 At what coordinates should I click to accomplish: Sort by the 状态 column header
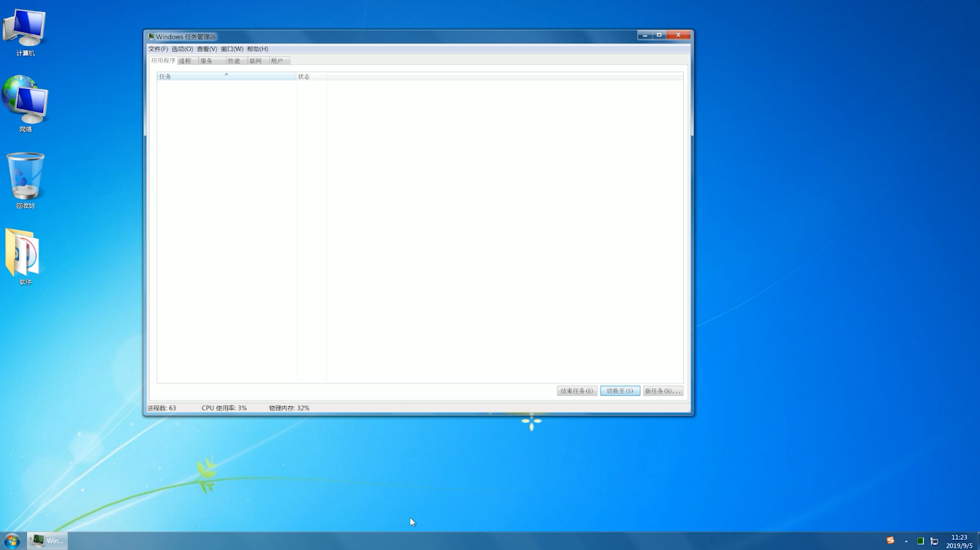(x=311, y=77)
